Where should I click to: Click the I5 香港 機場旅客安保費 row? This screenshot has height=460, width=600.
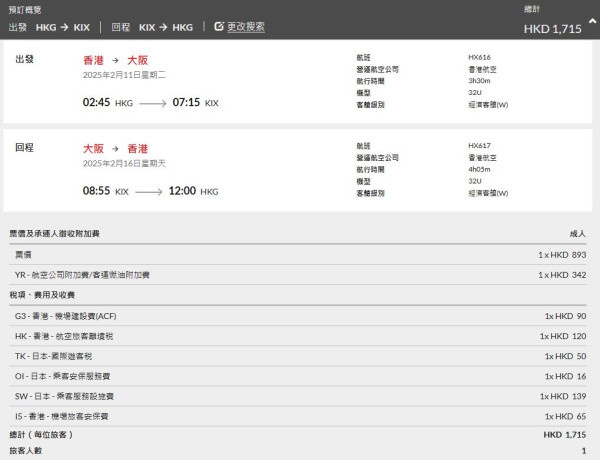click(x=297, y=416)
